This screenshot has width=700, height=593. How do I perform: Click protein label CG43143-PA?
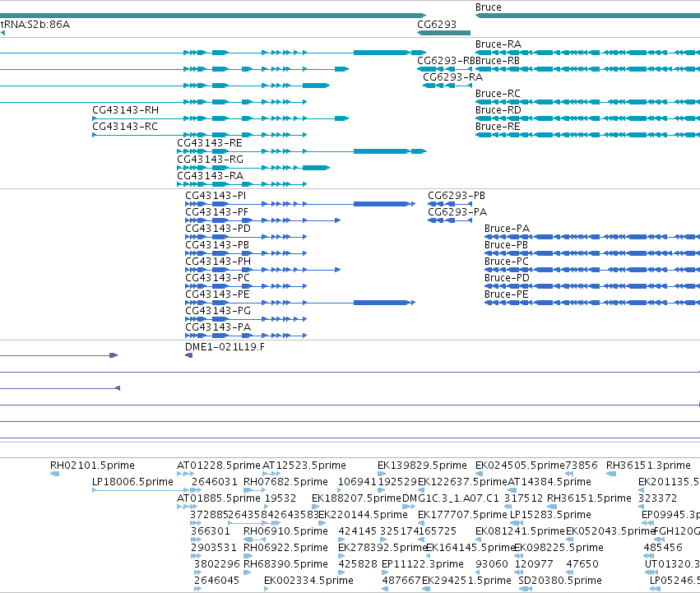tap(218, 328)
